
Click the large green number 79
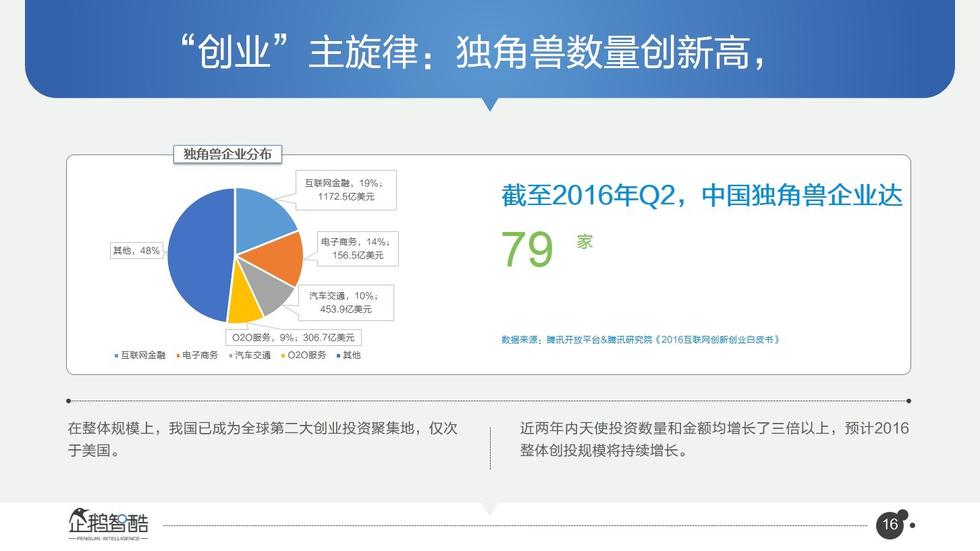click(x=528, y=249)
